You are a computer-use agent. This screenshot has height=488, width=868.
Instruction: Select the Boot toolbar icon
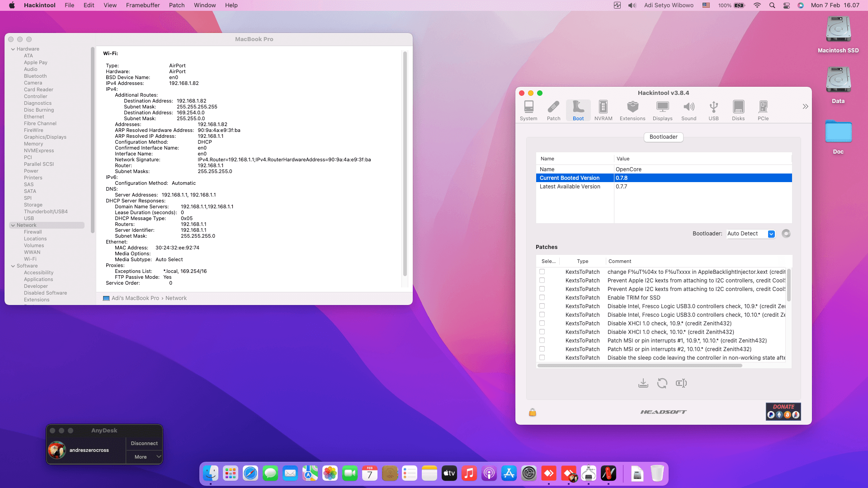click(x=578, y=111)
